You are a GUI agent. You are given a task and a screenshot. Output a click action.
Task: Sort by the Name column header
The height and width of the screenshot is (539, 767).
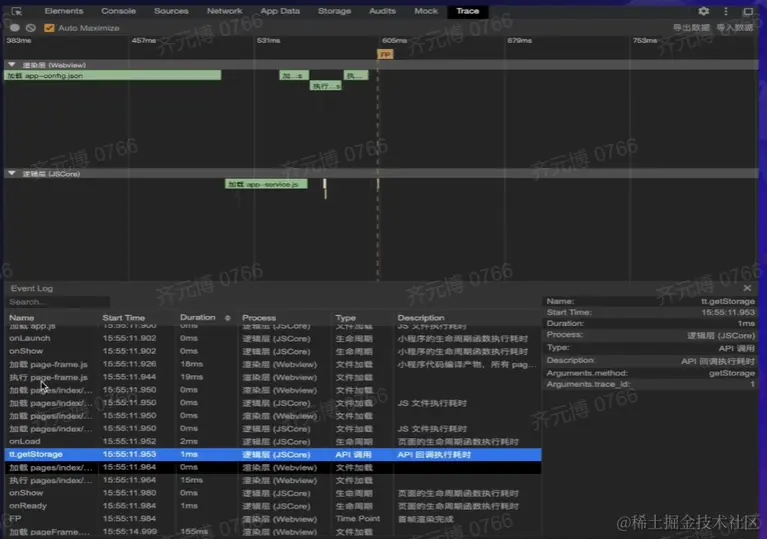pos(22,318)
